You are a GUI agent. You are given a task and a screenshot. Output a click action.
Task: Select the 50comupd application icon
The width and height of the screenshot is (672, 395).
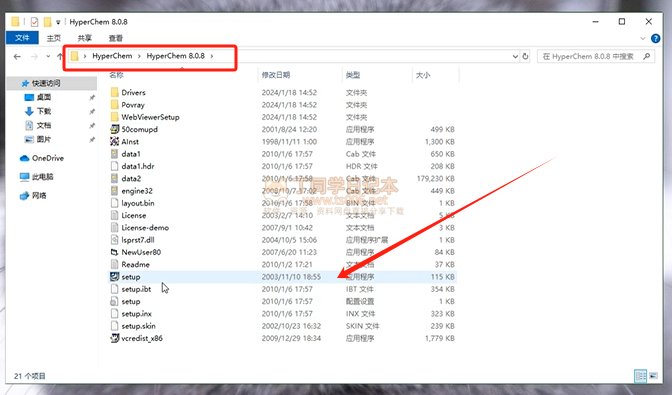[x=114, y=129]
